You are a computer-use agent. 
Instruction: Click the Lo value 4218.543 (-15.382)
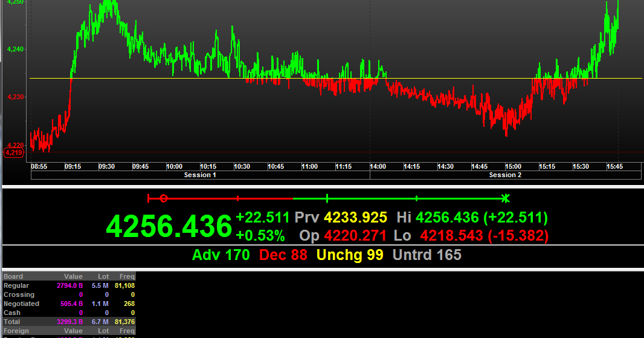(x=485, y=236)
